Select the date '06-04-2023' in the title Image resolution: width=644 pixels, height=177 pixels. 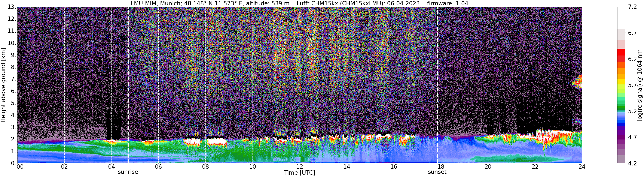[403, 3]
